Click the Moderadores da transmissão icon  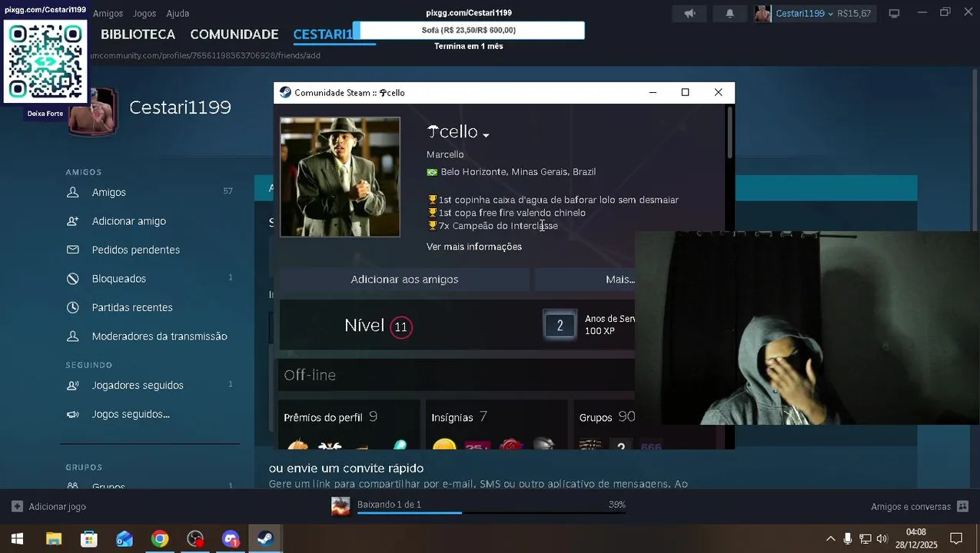(73, 336)
